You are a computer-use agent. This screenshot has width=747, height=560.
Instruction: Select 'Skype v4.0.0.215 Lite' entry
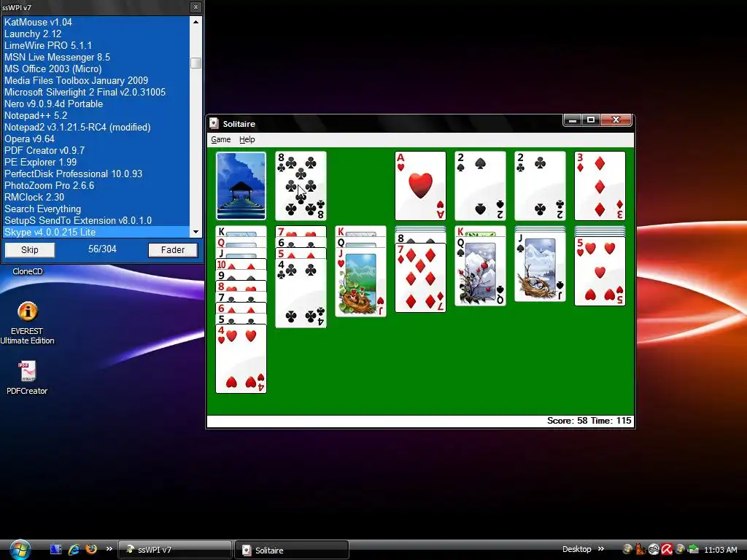pos(96,232)
